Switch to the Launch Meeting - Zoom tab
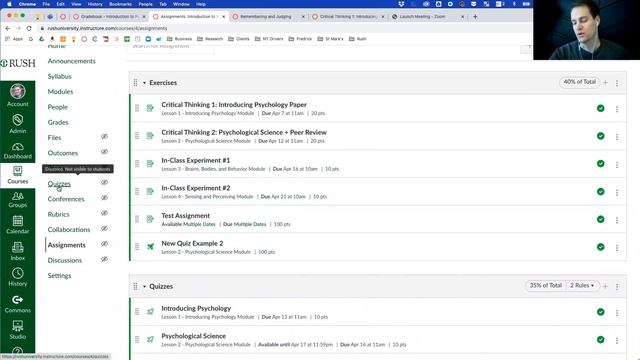Image resolution: width=640 pixels, height=360 pixels. (x=428, y=17)
